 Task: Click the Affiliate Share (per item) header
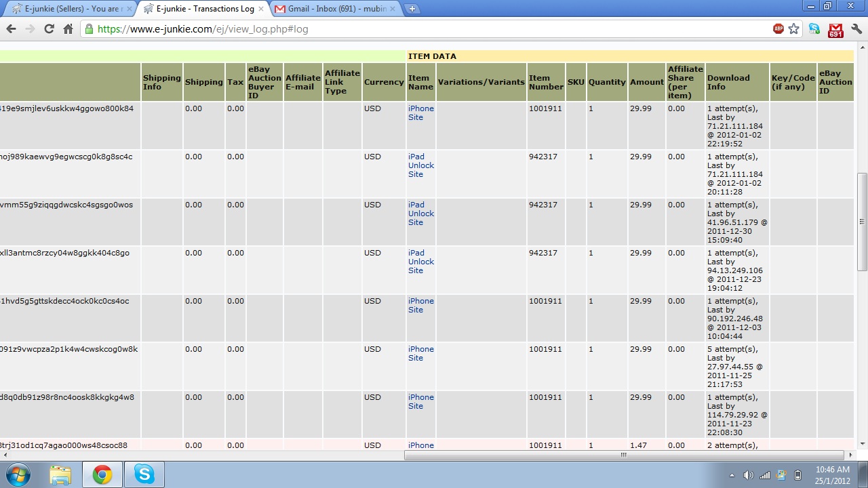(x=685, y=82)
